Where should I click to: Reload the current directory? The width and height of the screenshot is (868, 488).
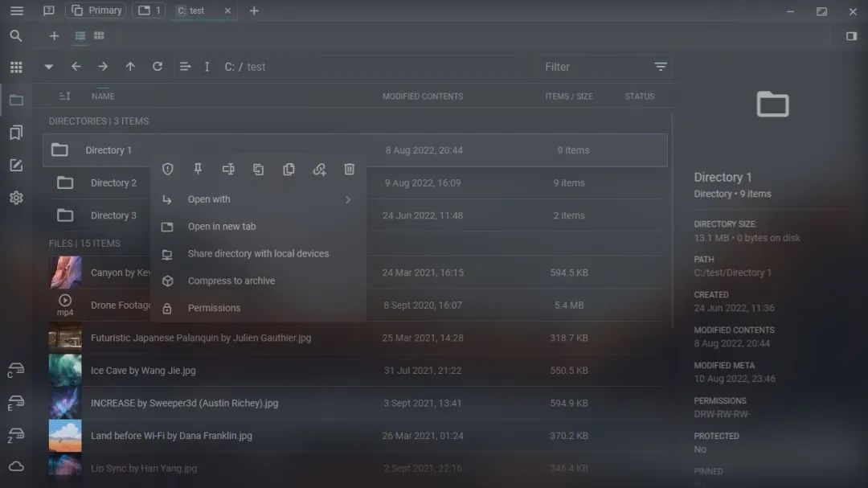point(158,67)
